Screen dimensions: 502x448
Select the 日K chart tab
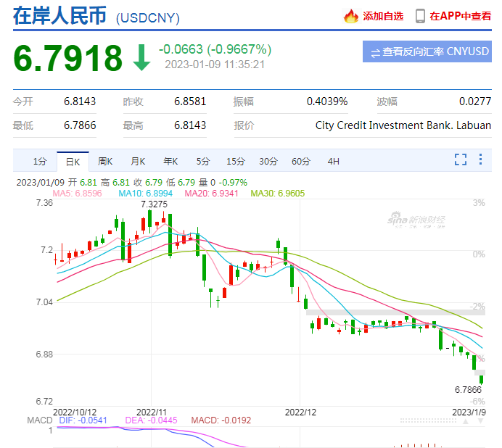[x=73, y=162]
